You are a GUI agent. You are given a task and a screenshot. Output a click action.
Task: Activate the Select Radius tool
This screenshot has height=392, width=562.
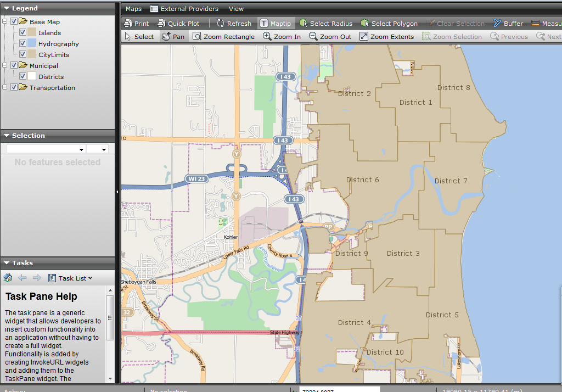[326, 23]
